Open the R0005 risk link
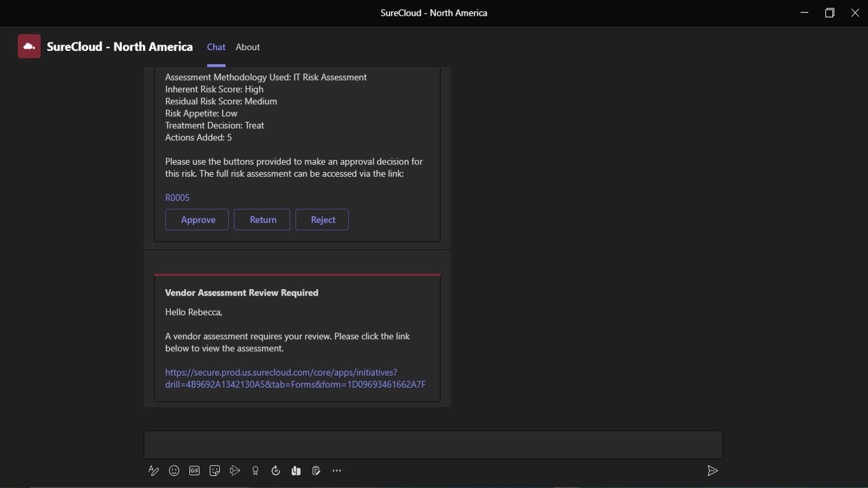 177,198
